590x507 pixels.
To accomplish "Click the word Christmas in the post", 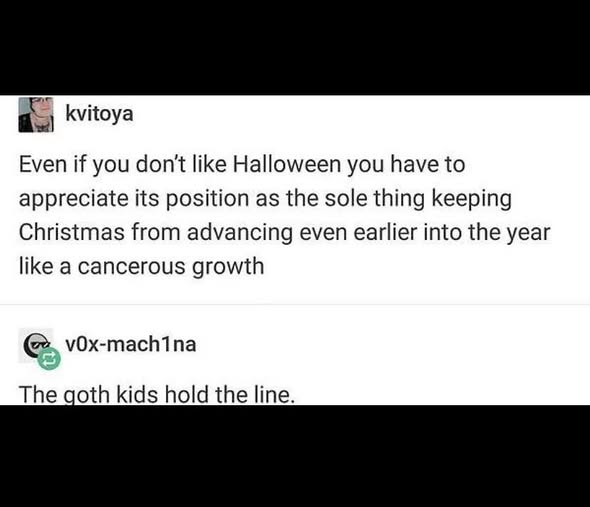I will point(71,232).
